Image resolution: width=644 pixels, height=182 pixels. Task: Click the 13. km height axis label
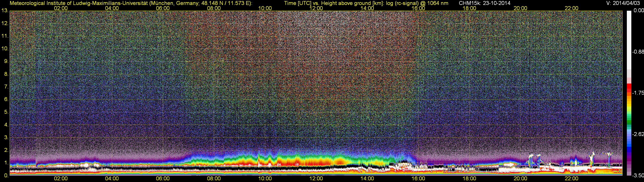click(5, 10)
